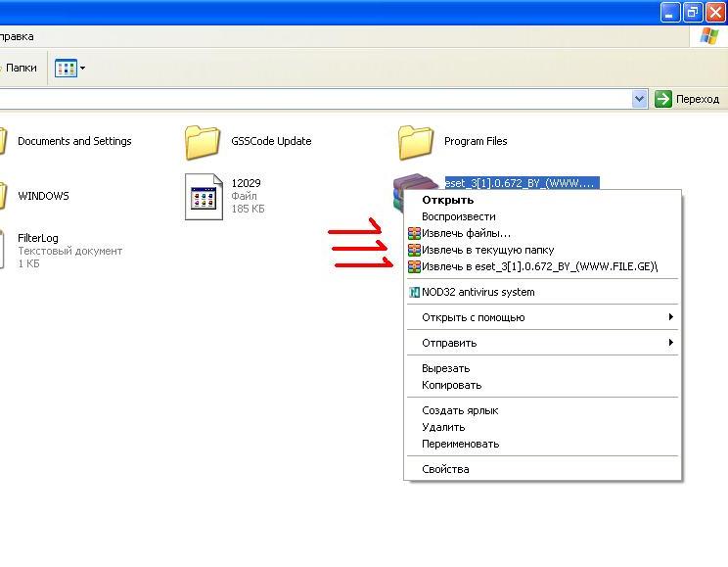
Task: Choose Открыть in context menu
Action: (x=542, y=201)
